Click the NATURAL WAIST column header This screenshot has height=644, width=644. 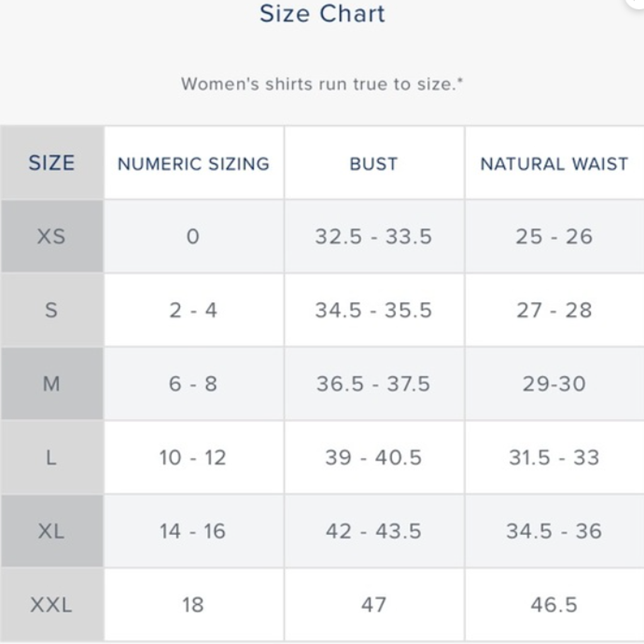(x=554, y=164)
